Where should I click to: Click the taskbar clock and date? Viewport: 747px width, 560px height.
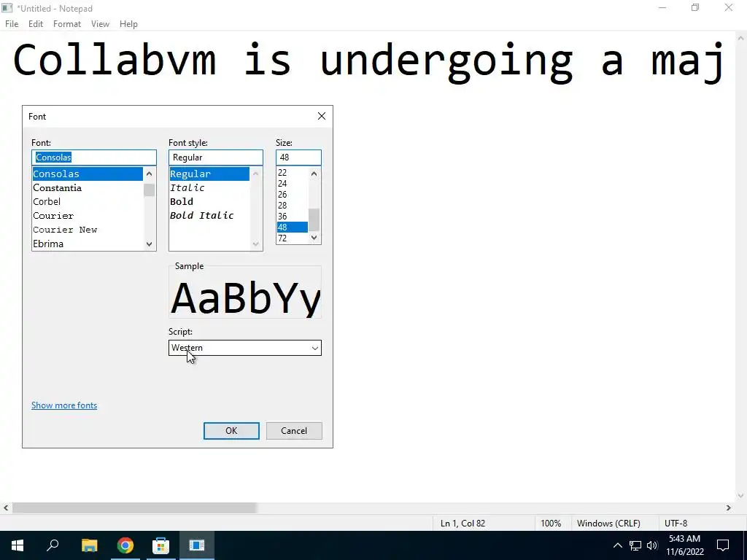(684, 545)
